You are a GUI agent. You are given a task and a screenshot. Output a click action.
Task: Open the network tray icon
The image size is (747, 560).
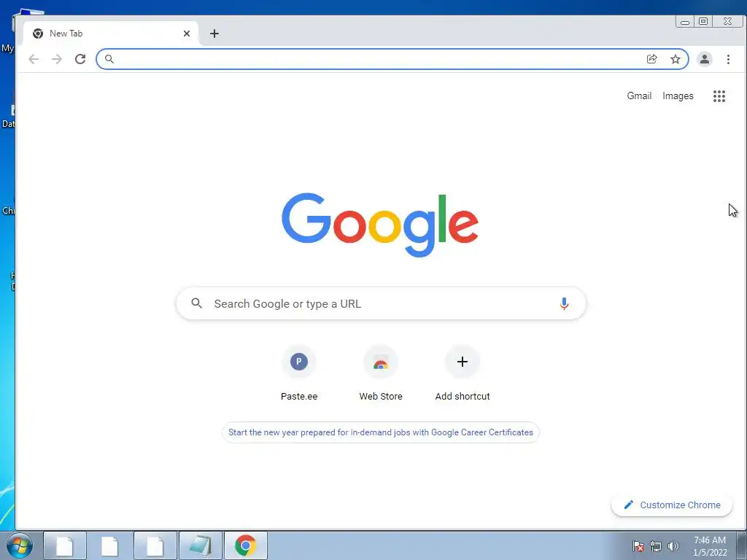pyautogui.click(x=656, y=546)
